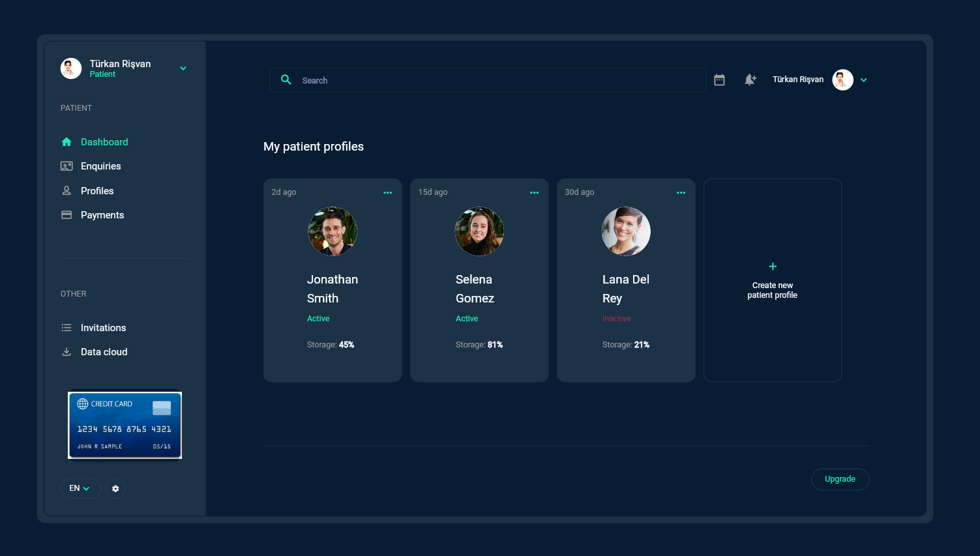Viewport: 980px width, 556px height.
Task: Toggle Active status on Selena Gomez profile
Action: [467, 318]
